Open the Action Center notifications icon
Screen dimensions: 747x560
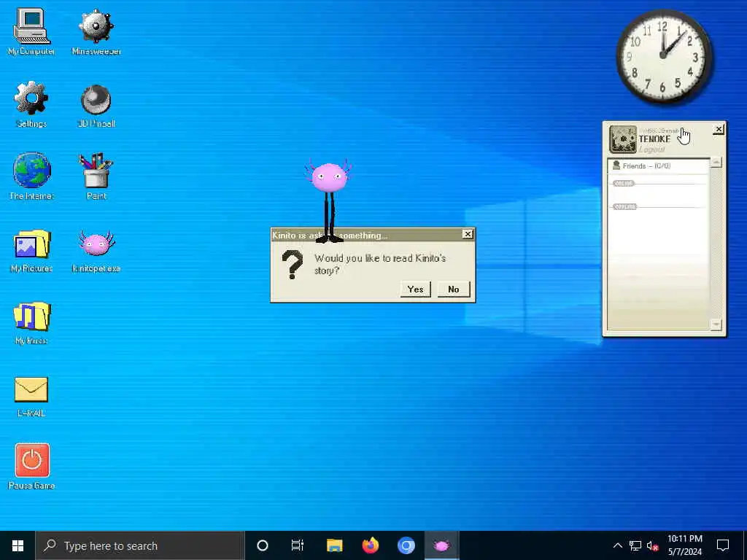(x=723, y=545)
